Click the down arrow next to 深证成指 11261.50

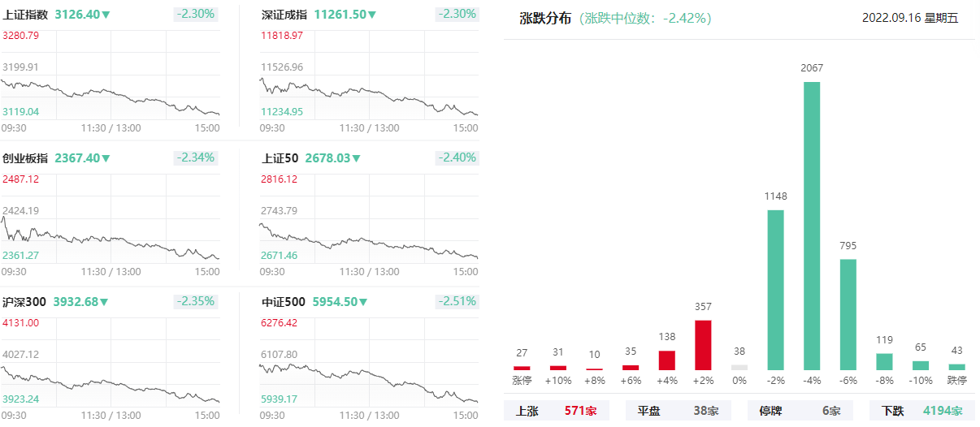[371, 15]
